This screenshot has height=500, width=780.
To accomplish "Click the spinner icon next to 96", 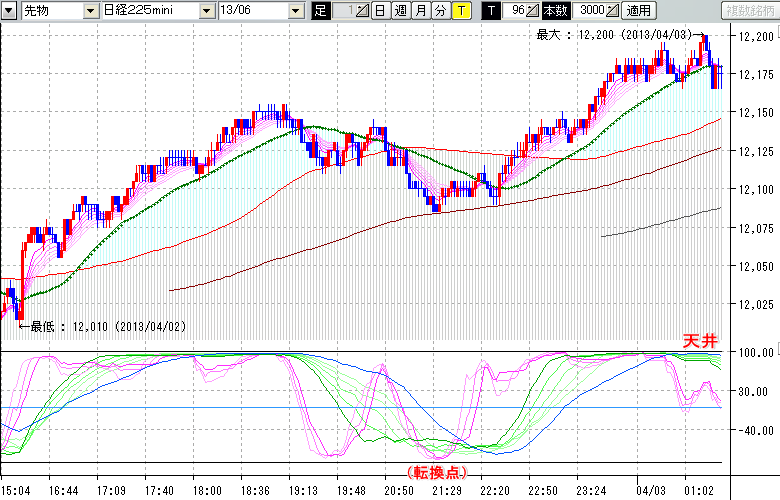I will (532, 11).
